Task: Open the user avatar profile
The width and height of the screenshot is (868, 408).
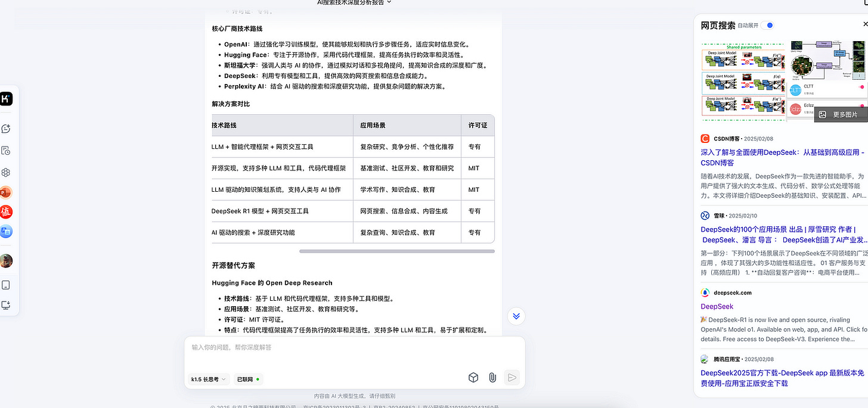Action: click(x=6, y=260)
